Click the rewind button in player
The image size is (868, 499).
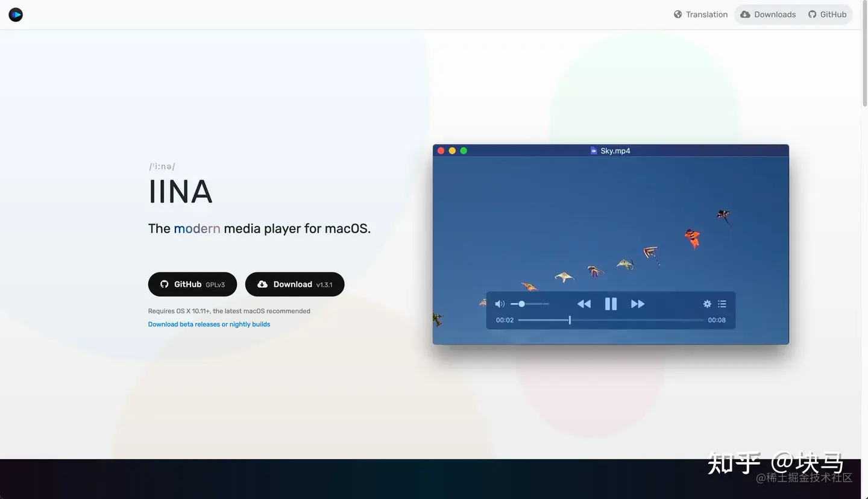[x=584, y=304]
